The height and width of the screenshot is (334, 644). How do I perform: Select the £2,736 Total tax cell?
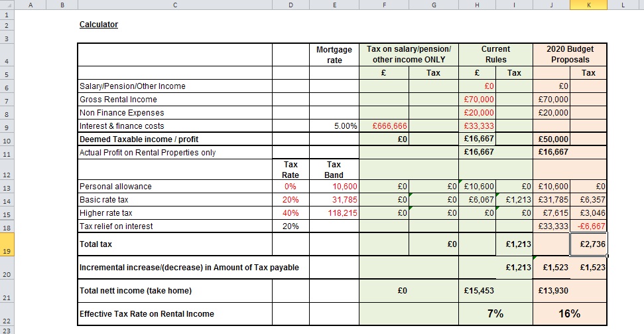pos(588,244)
